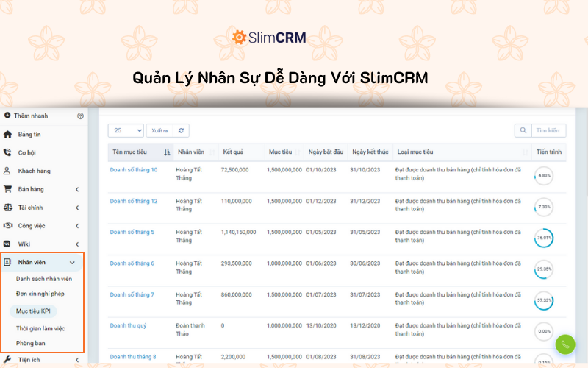The height and width of the screenshot is (368, 588).
Task: Click the Đoàn thanh Thảo employee cell
Action: [x=190, y=329]
